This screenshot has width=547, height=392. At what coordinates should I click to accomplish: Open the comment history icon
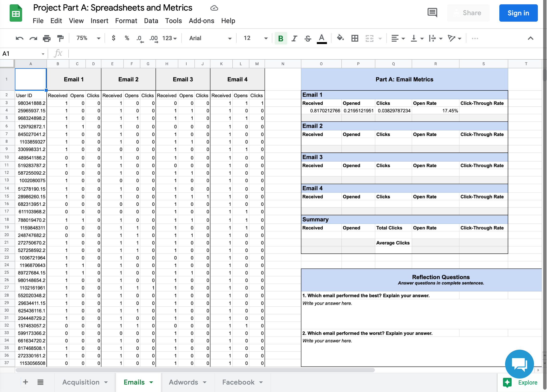click(x=432, y=13)
